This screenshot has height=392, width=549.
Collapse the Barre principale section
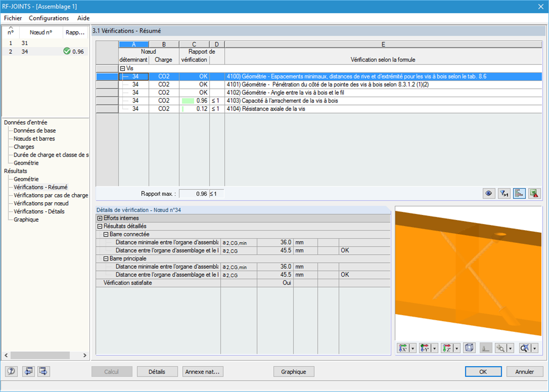pos(106,258)
